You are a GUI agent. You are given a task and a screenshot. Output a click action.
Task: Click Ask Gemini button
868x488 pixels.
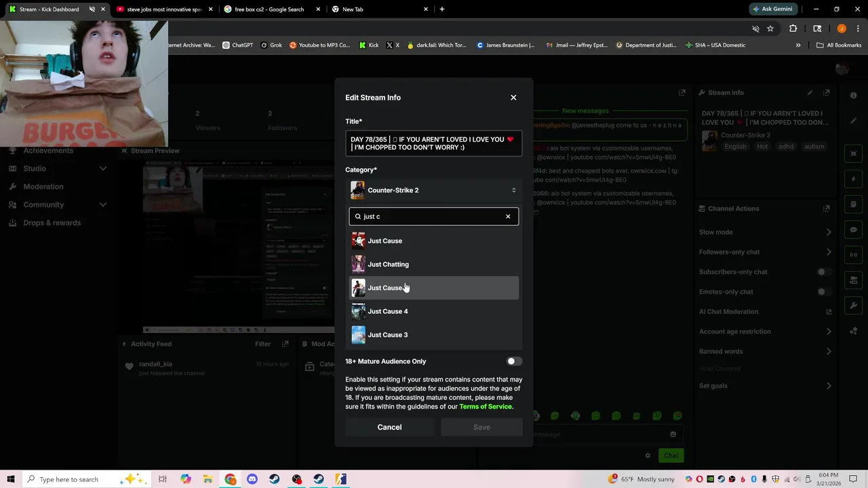[772, 9]
